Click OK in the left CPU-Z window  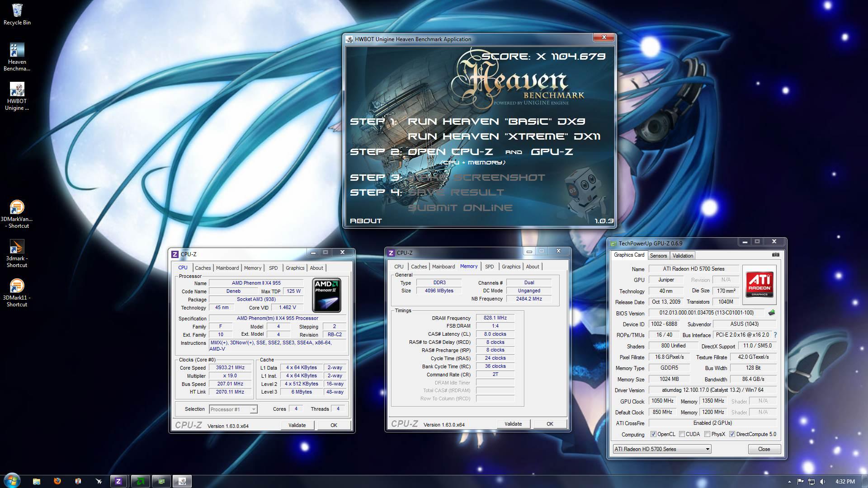[334, 425]
